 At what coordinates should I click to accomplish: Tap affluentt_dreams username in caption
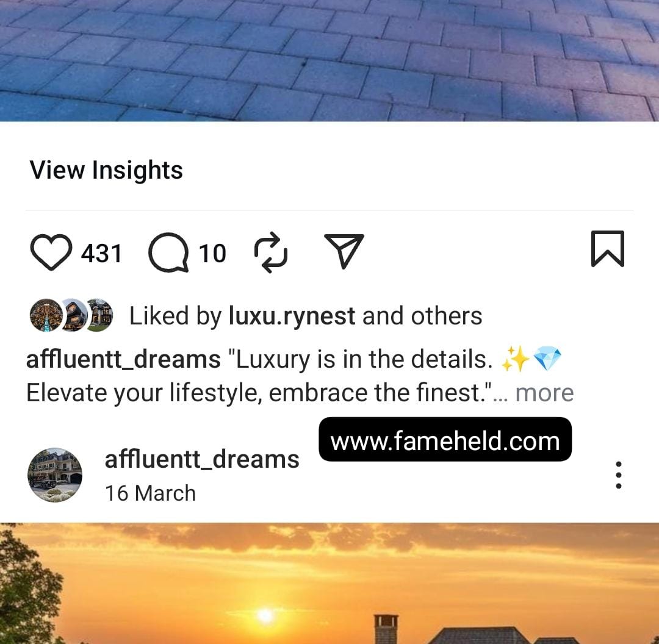123,359
